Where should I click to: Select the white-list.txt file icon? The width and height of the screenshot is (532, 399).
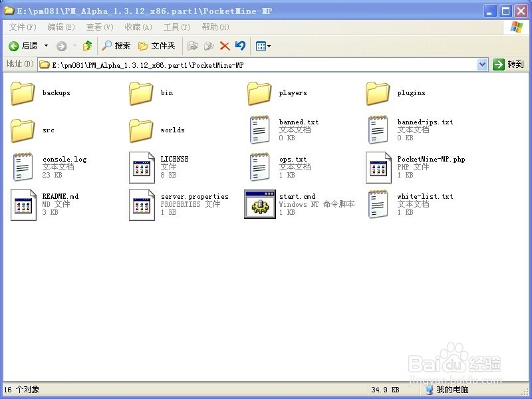click(x=378, y=204)
